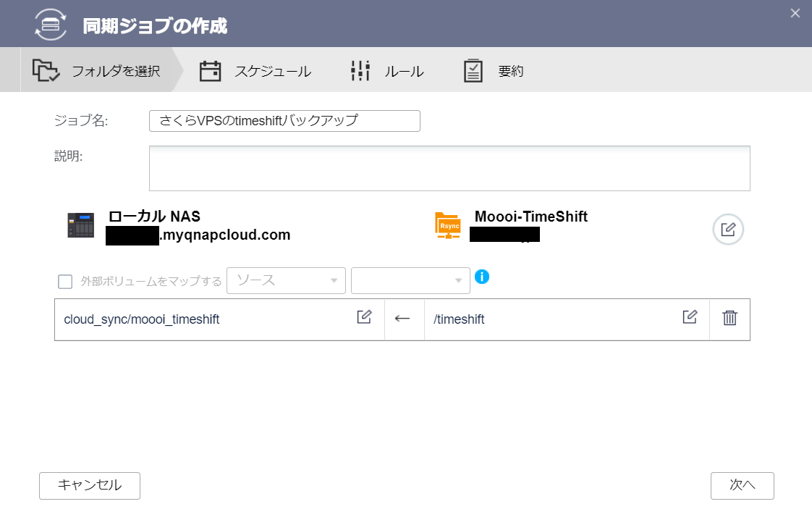Image resolution: width=812 pixels, height=512 pixels.
Task: Switch to the ルール step tab
Action: [387, 71]
